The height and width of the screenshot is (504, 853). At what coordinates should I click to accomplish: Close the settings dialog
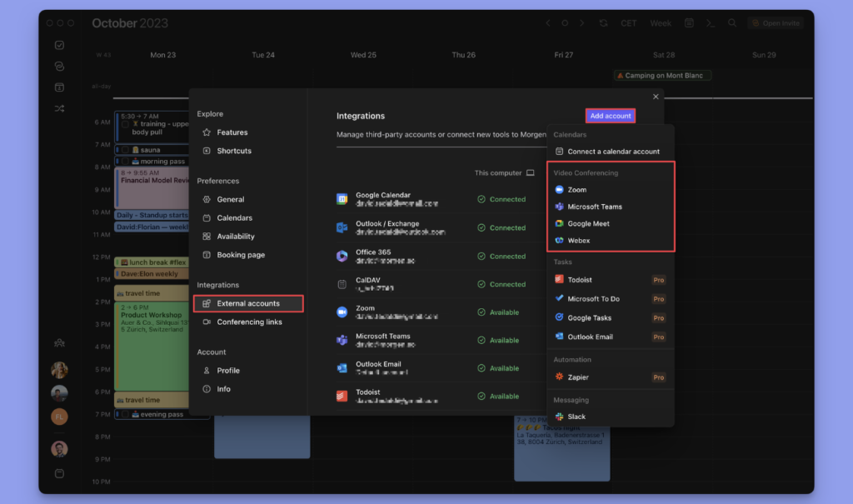[656, 97]
